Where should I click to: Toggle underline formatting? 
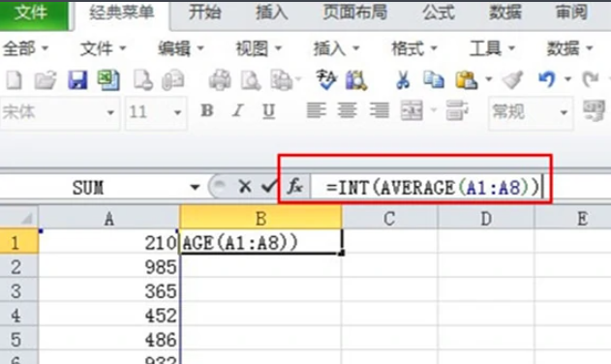268,111
